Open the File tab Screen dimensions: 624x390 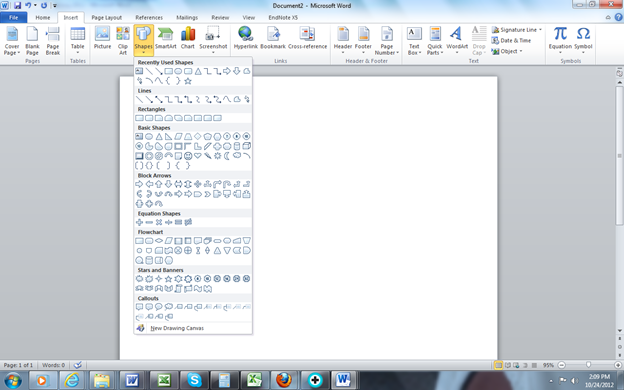14,18
